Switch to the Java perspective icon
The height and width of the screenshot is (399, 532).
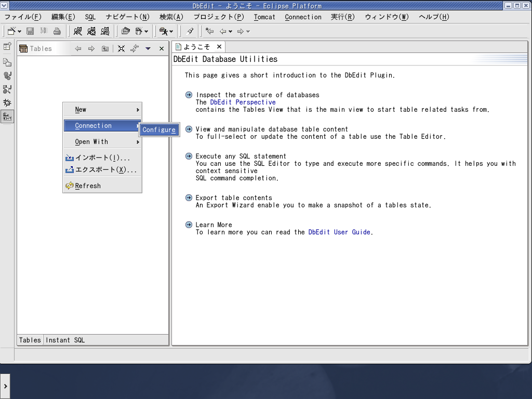pos(7,76)
